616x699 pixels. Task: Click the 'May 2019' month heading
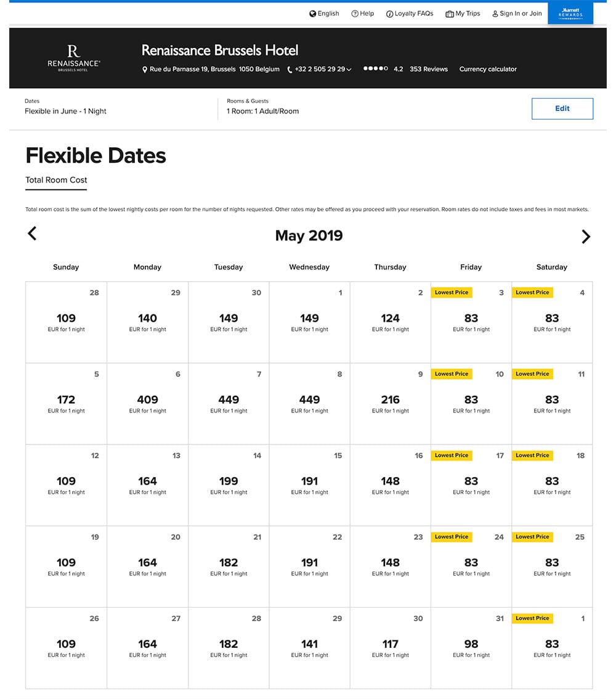[x=309, y=235]
